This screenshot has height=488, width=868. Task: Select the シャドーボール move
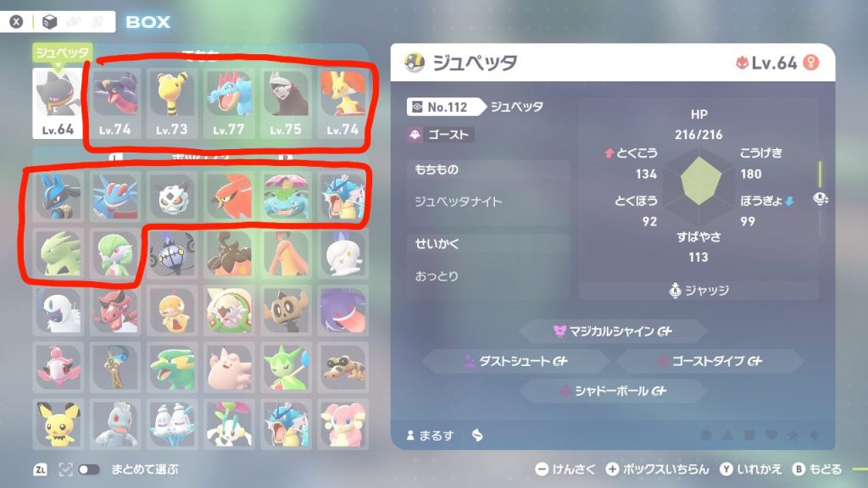point(614,391)
